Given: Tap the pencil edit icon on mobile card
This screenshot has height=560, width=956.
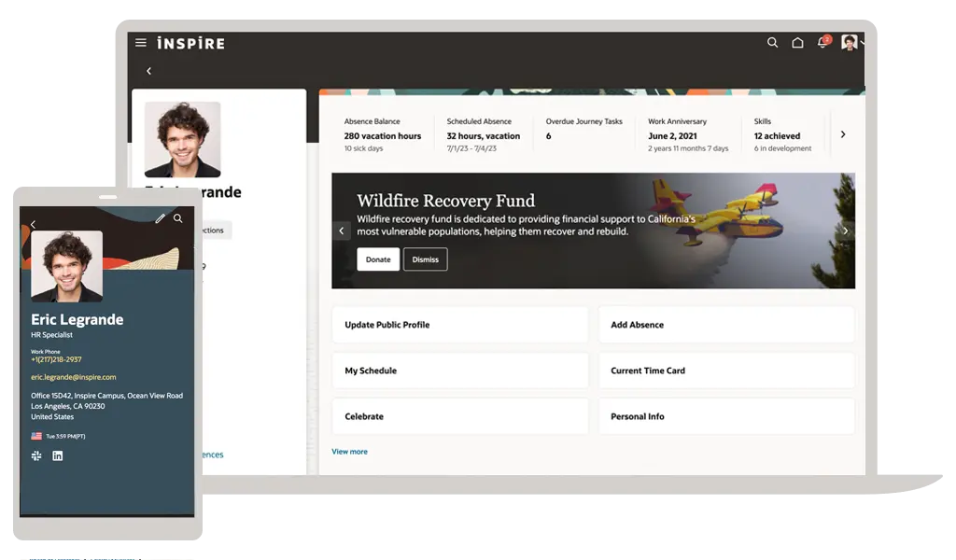Looking at the screenshot, I should (160, 218).
